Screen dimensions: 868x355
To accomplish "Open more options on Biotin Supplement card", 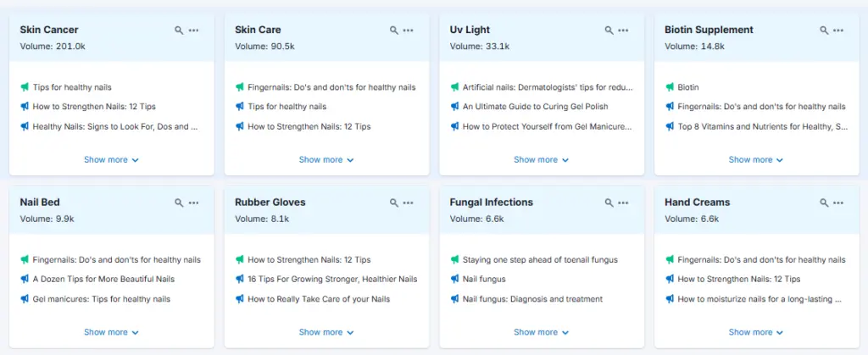I will point(838,31).
